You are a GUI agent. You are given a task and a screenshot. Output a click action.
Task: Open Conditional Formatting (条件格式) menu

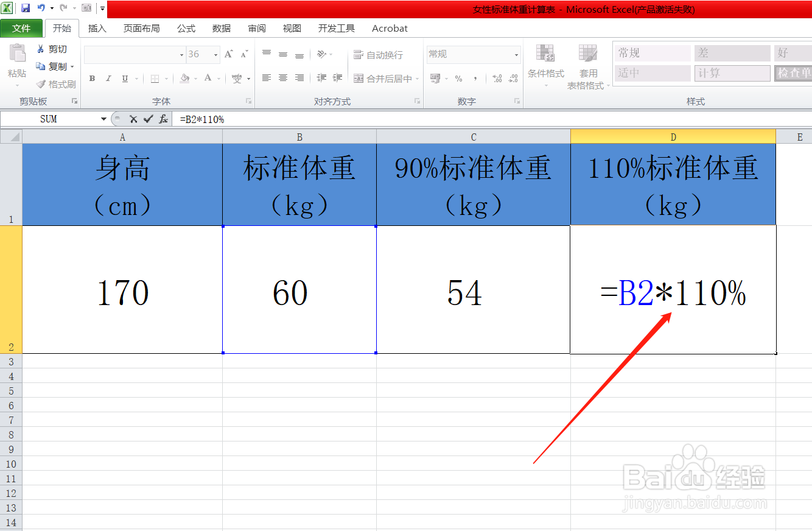pyautogui.click(x=546, y=66)
